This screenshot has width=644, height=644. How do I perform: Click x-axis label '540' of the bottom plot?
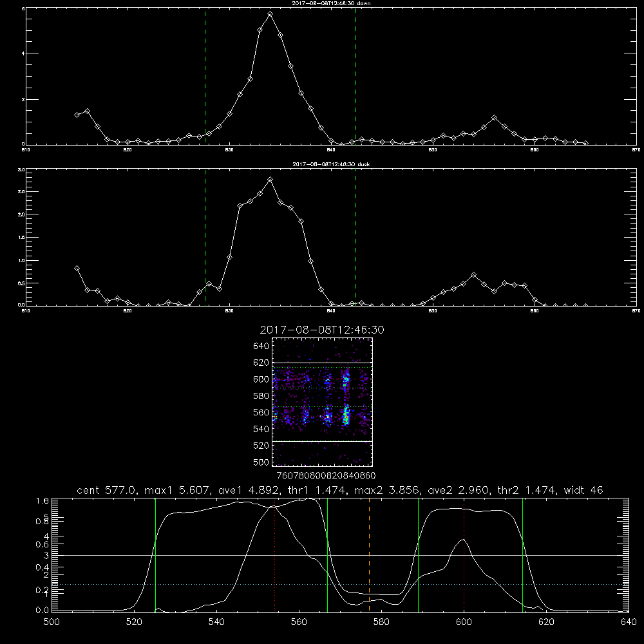pos(216,622)
